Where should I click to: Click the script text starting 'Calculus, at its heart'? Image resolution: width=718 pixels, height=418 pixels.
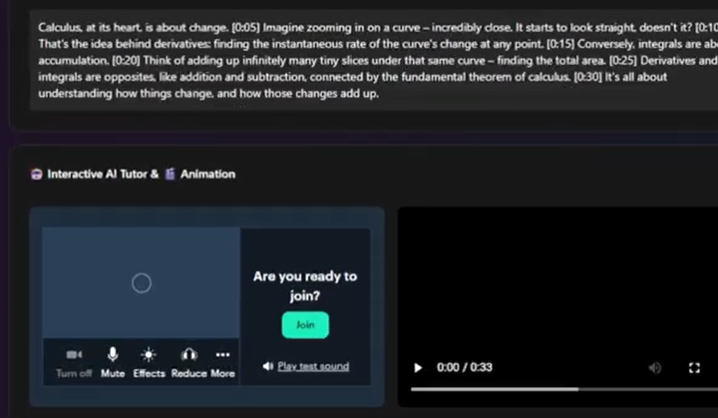378,60
